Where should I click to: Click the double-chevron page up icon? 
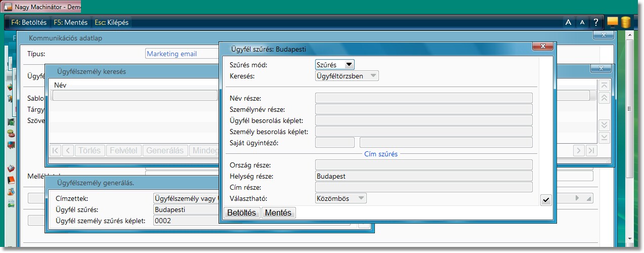coord(604,98)
